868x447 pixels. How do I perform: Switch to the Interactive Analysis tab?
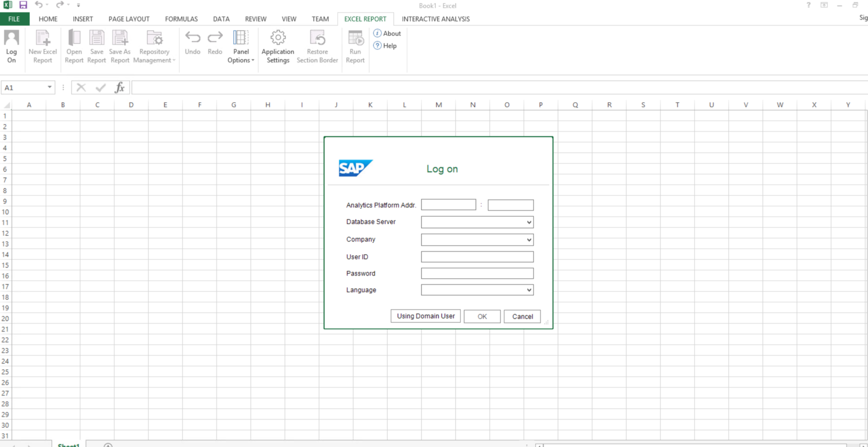[x=436, y=19]
